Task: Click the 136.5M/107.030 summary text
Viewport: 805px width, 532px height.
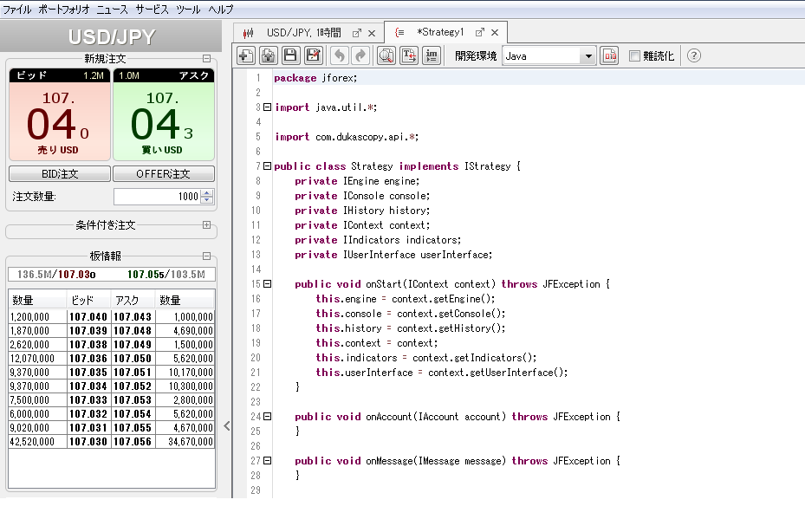Action: (56, 274)
